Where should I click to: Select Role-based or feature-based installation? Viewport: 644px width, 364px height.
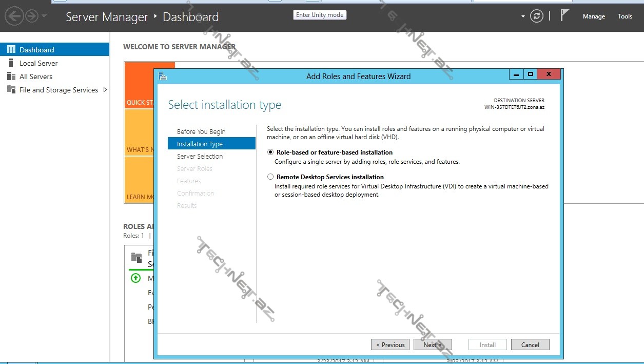(x=270, y=152)
